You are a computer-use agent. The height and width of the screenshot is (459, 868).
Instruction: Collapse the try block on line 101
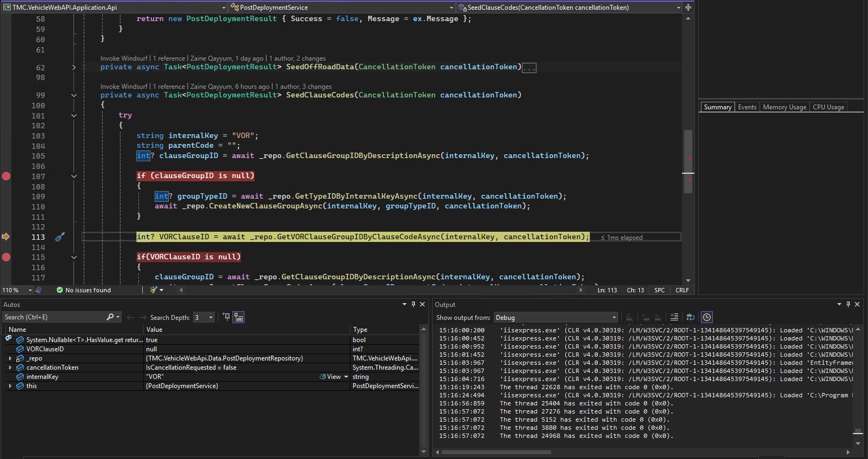point(74,115)
